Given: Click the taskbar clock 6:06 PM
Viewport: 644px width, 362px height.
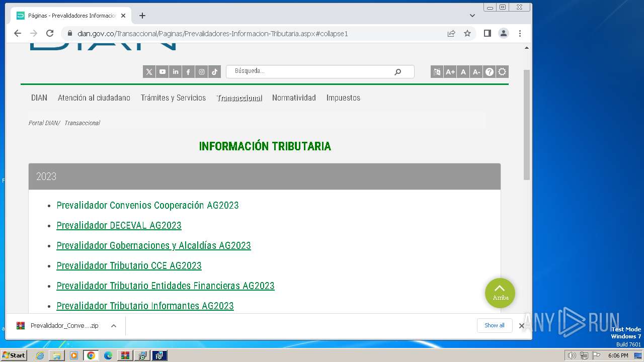Looking at the screenshot, I should pyautogui.click(x=618, y=355).
